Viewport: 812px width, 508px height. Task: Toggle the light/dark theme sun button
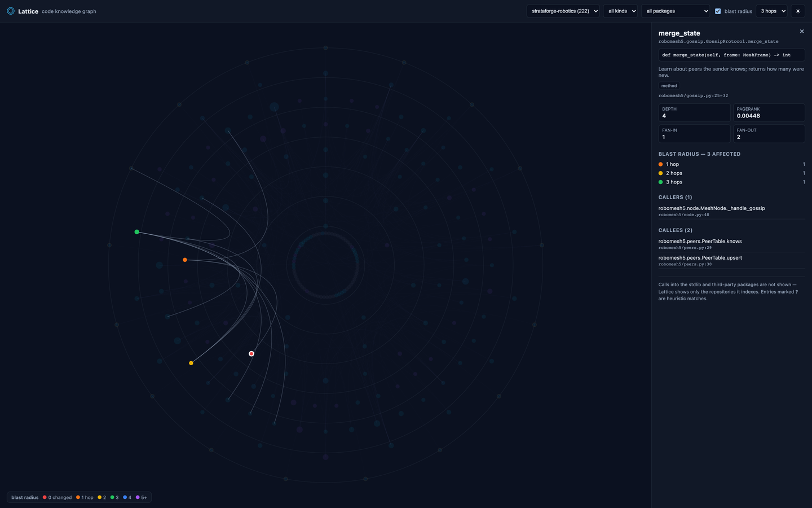tap(798, 11)
